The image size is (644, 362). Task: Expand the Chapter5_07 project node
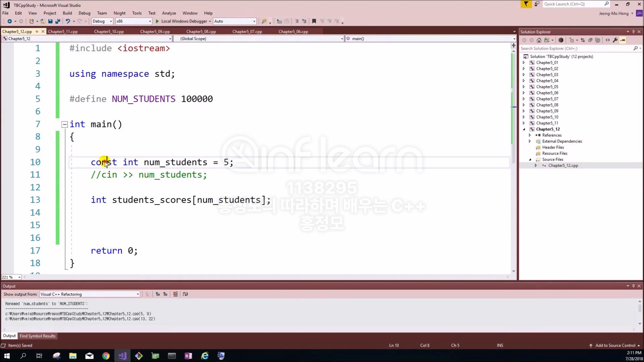[x=524, y=99]
